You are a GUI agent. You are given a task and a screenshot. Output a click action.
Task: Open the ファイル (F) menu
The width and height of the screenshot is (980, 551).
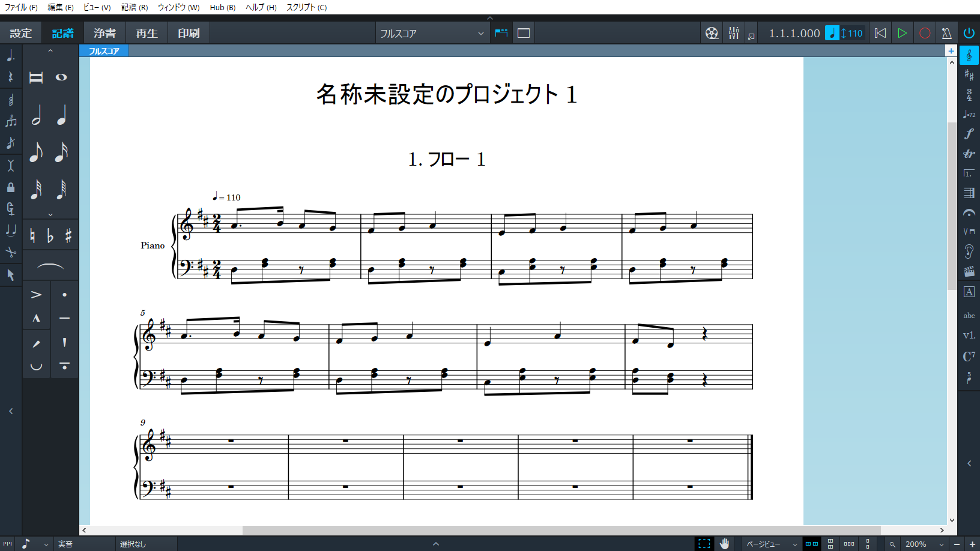[x=21, y=7]
